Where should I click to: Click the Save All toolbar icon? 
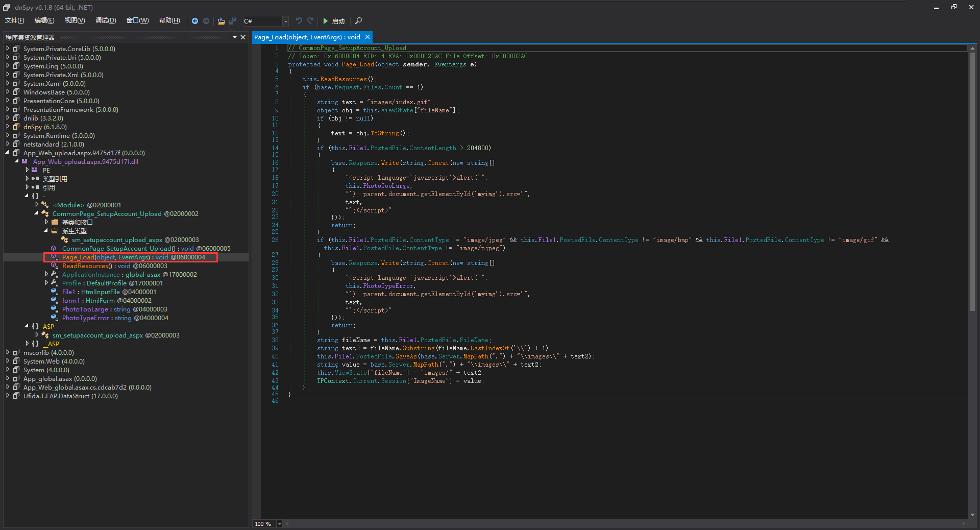pos(233,21)
